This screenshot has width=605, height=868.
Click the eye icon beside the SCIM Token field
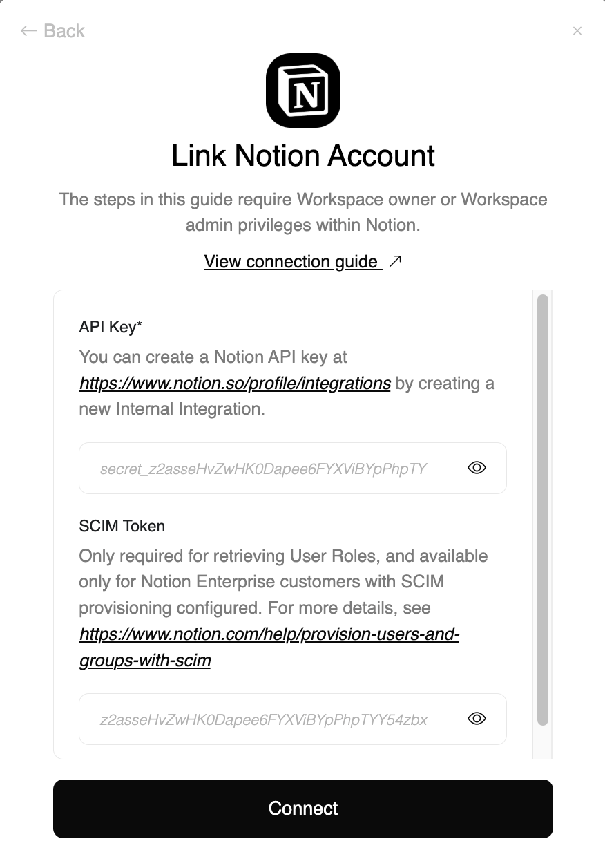477,719
